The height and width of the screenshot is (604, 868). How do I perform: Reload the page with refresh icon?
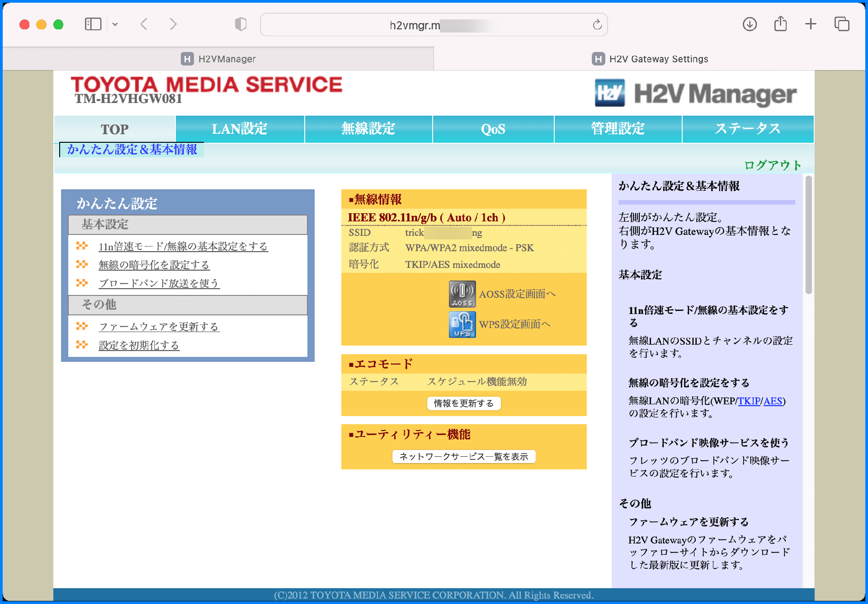[x=597, y=24]
